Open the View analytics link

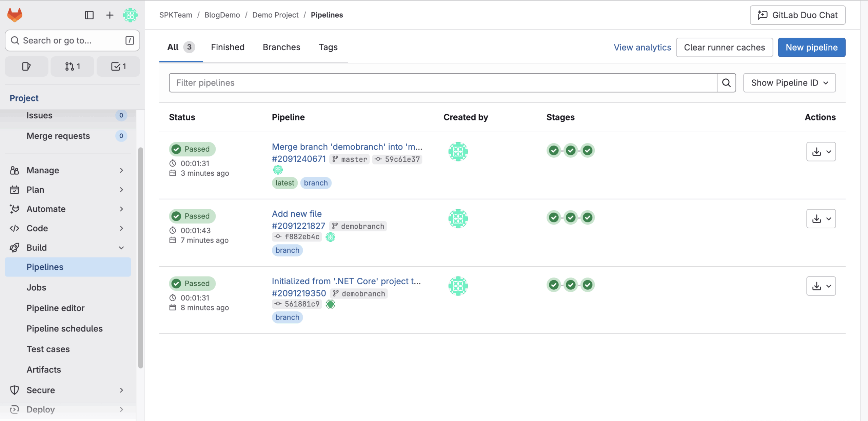point(642,47)
